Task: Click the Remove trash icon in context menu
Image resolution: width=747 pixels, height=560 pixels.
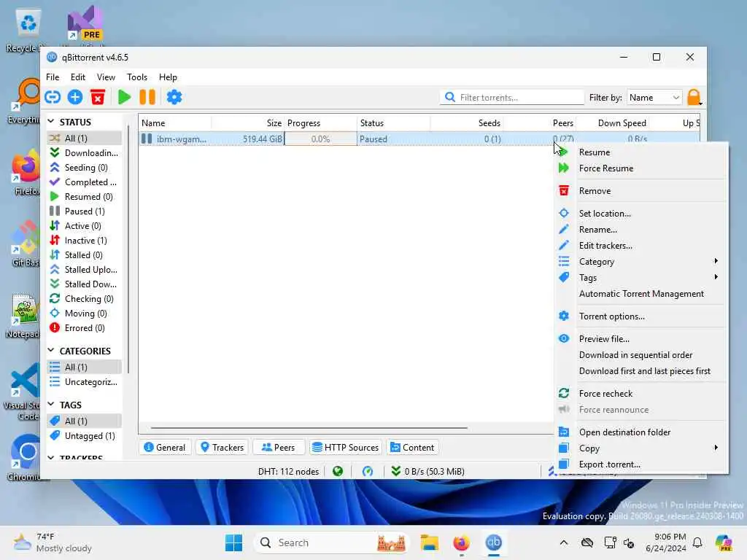Action: pos(564,190)
